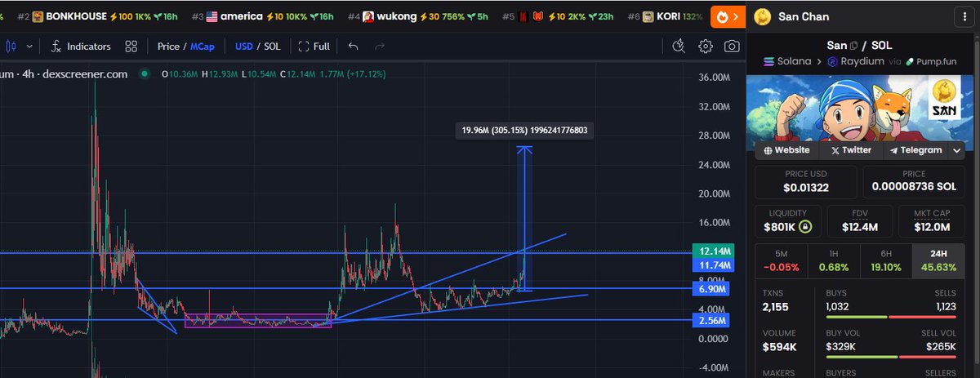Select USD denomination for chart
The width and height of the screenshot is (980, 378).
(243, 47)
